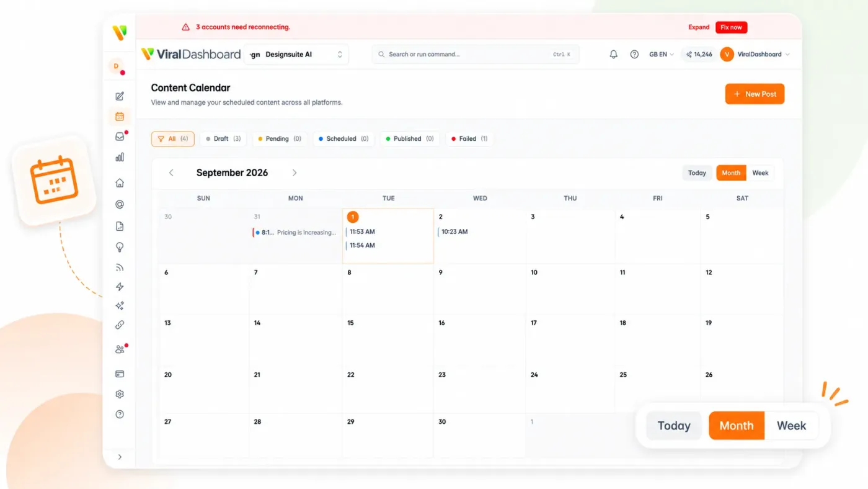Click the WED column header

point(480,199)
